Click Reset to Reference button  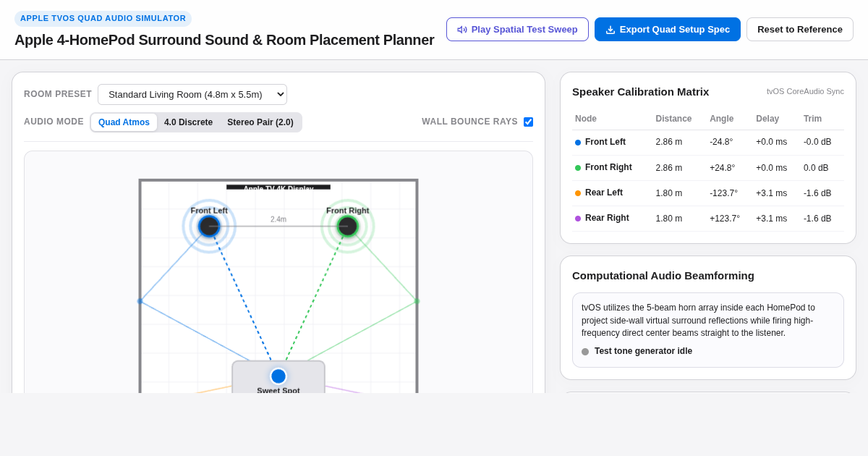coord(800,30)
